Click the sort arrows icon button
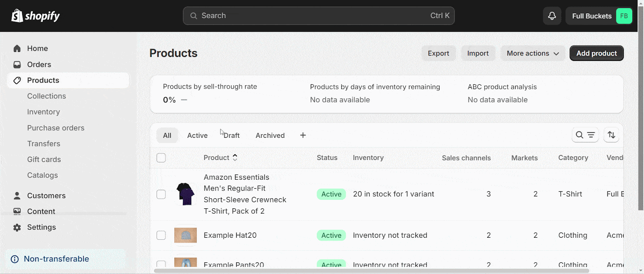 [x=611, y=135]
